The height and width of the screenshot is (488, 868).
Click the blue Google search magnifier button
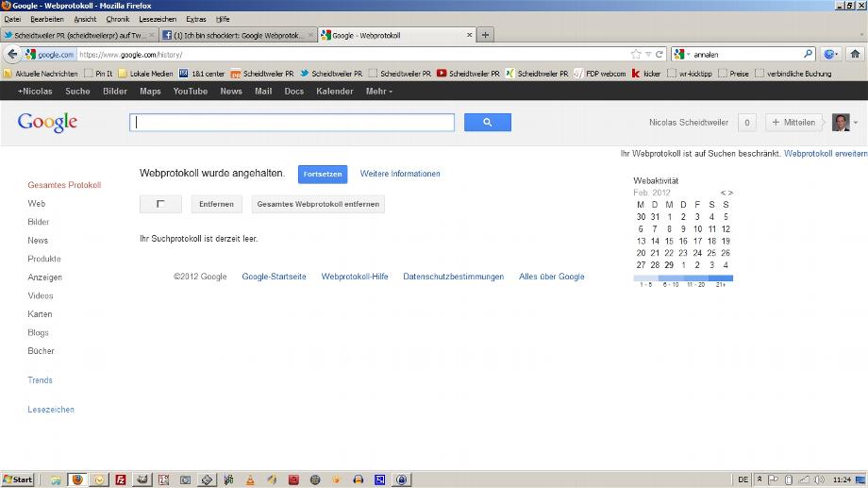pos(487,123)
